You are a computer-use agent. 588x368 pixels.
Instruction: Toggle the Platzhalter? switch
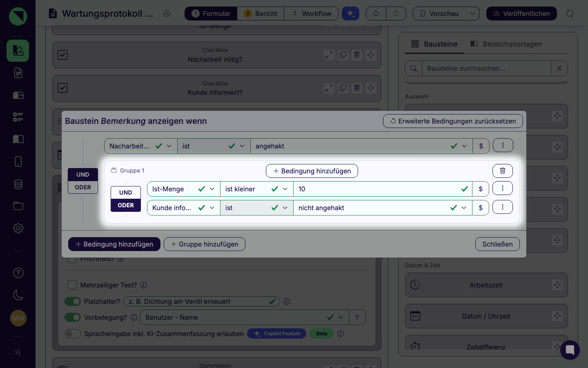[73, 301]
